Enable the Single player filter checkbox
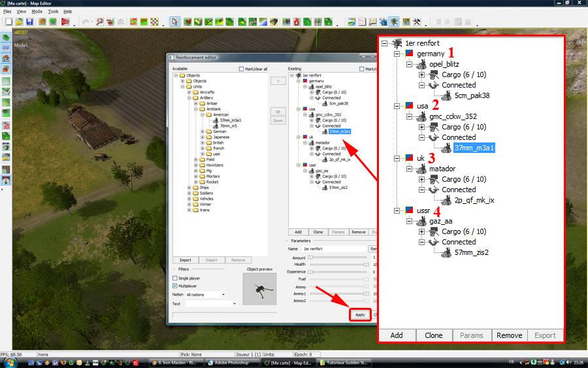 174,278
